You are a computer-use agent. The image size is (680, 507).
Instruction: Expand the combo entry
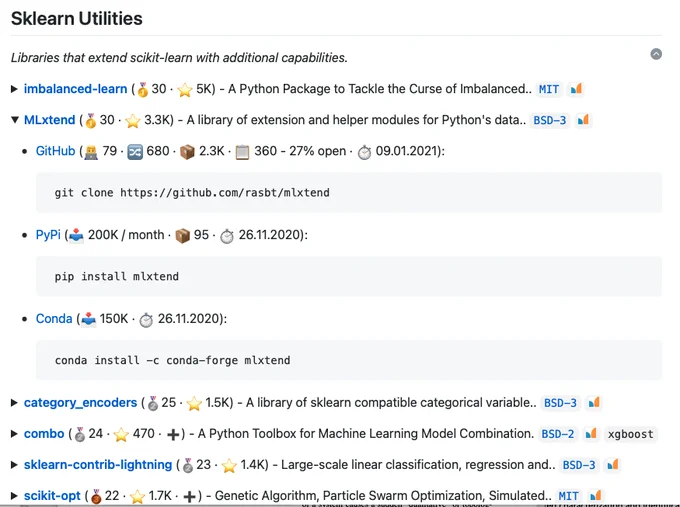pyautogui.click(x=14, y=434)
